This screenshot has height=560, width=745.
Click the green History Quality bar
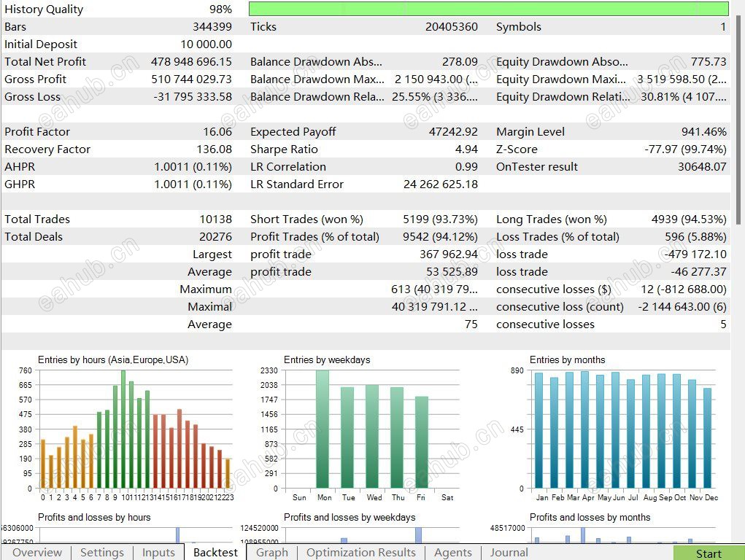[x=488, y=9]
